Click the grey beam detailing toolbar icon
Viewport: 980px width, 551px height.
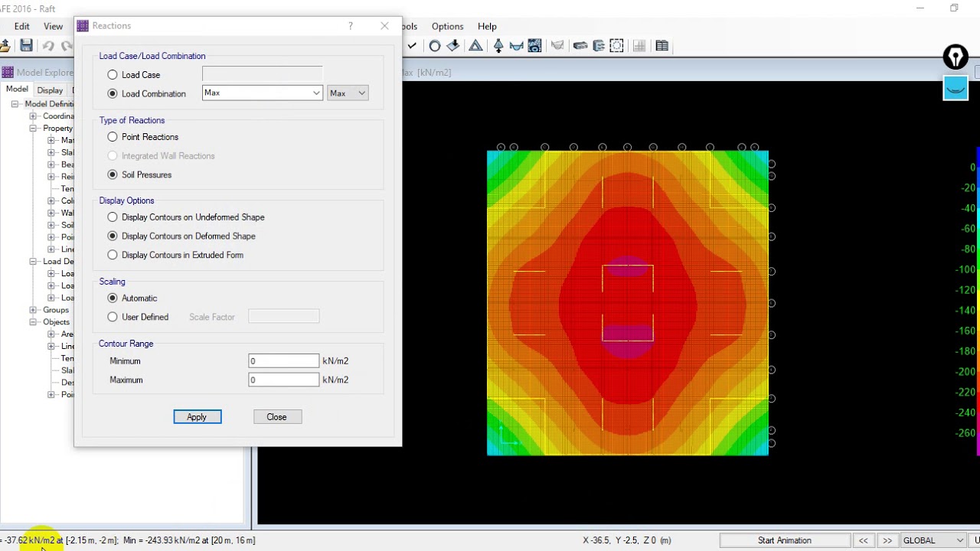[x=580, y=46]
